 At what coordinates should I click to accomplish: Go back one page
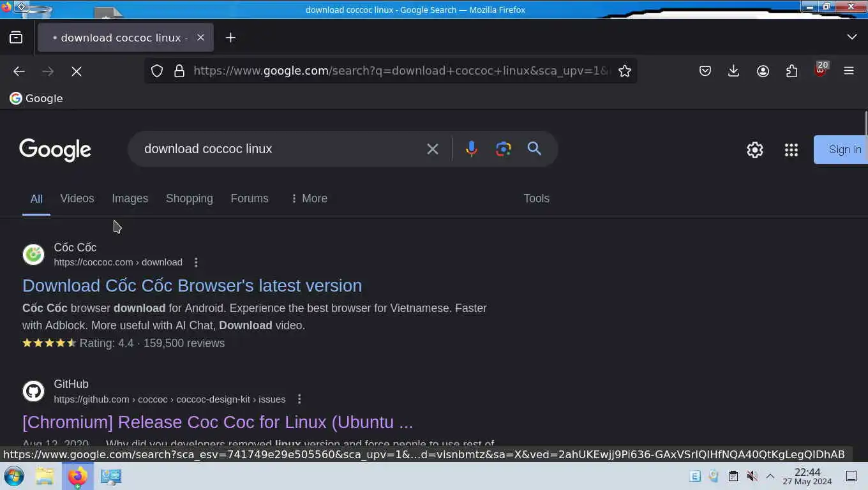pyautogui.click(x=19, y=71)
